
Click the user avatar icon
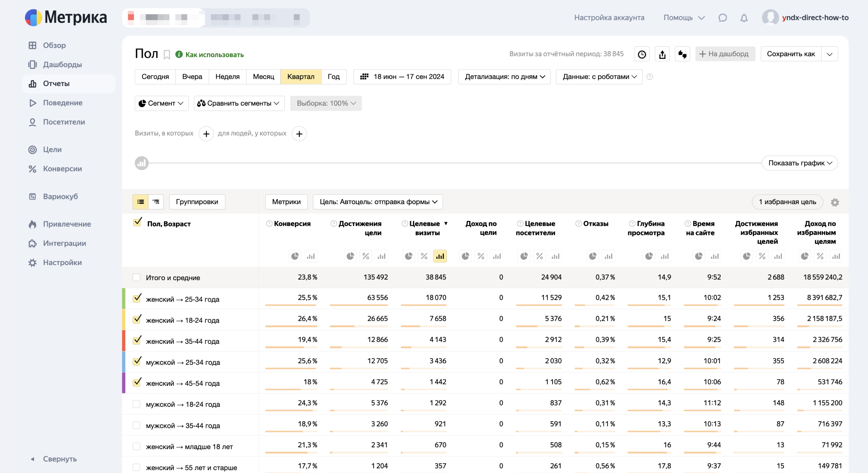point(770,17)
